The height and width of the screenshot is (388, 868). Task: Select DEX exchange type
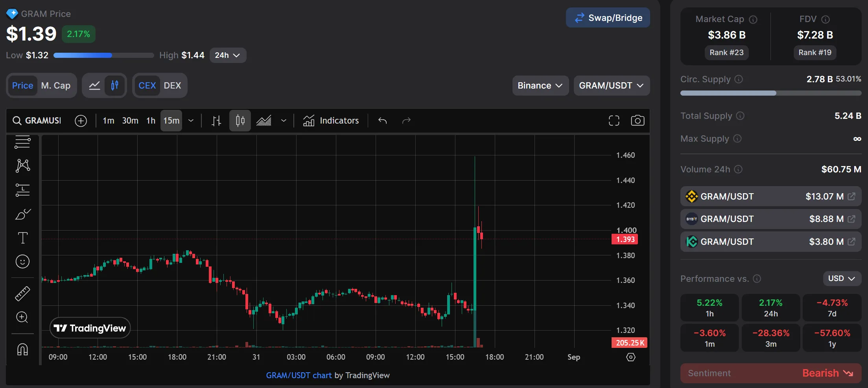(x=172, y=85)
